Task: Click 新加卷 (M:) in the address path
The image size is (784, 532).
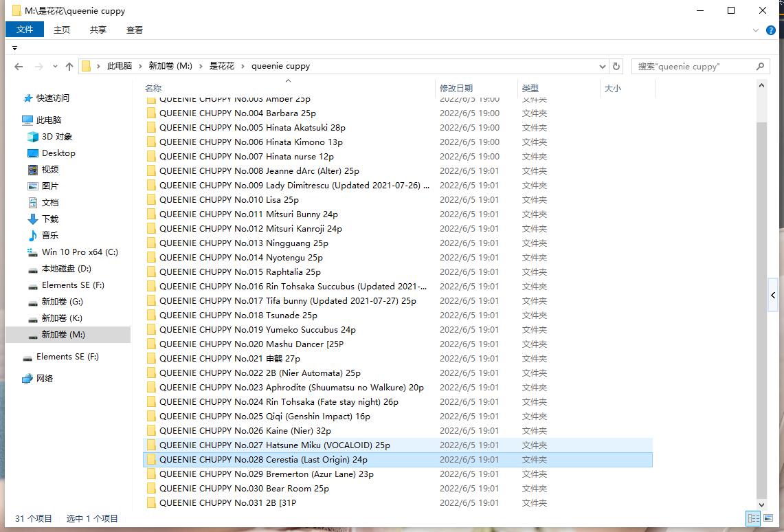Action: pyautogui.click(x=170, y=66)
